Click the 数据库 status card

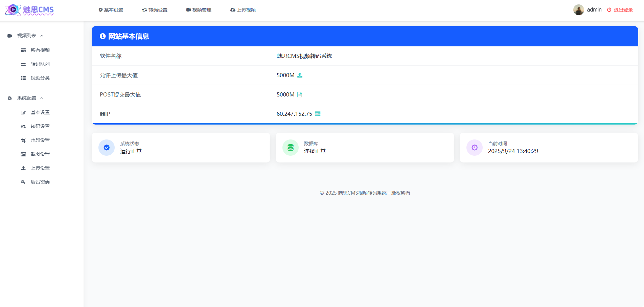(x=365, y=148)
